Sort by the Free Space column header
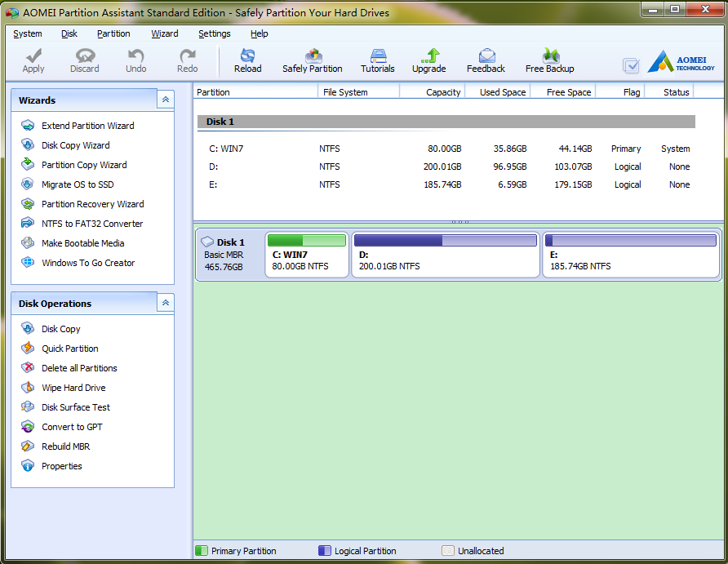Screen dimensions: 728x564 tap(562, 92)
